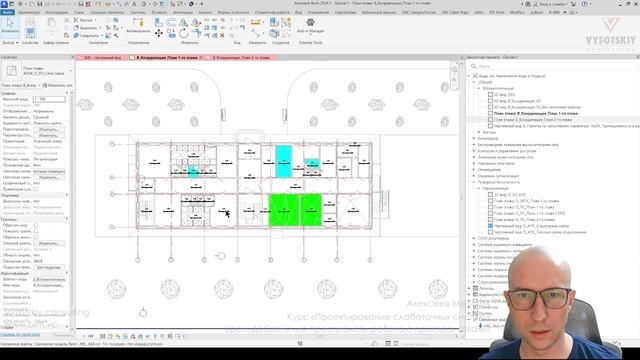Viewport: 640px width, 360px height.
Task: Click the Вырезать (Cut geometry) tool
Action: click(87, 28)
